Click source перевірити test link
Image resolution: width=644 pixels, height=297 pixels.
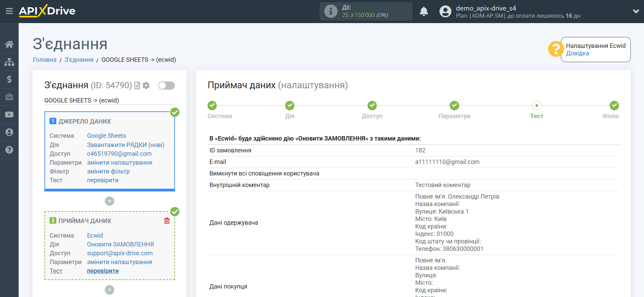[x=103, y=180]
